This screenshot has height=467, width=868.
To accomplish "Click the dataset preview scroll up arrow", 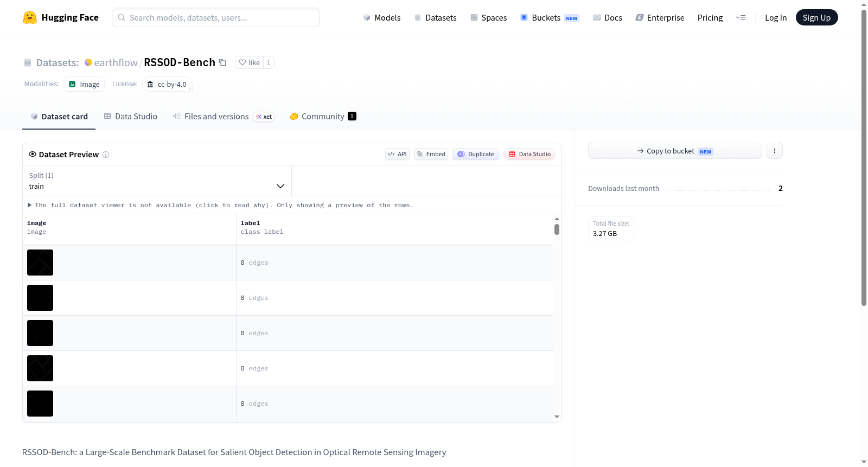I will pos(557,219).
